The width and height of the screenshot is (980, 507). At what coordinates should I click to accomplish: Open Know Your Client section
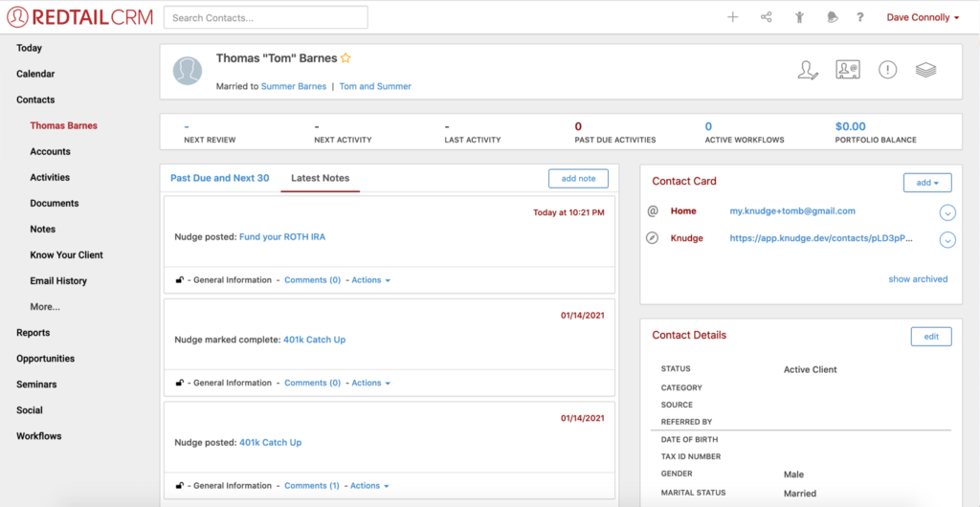coord(66,254)
